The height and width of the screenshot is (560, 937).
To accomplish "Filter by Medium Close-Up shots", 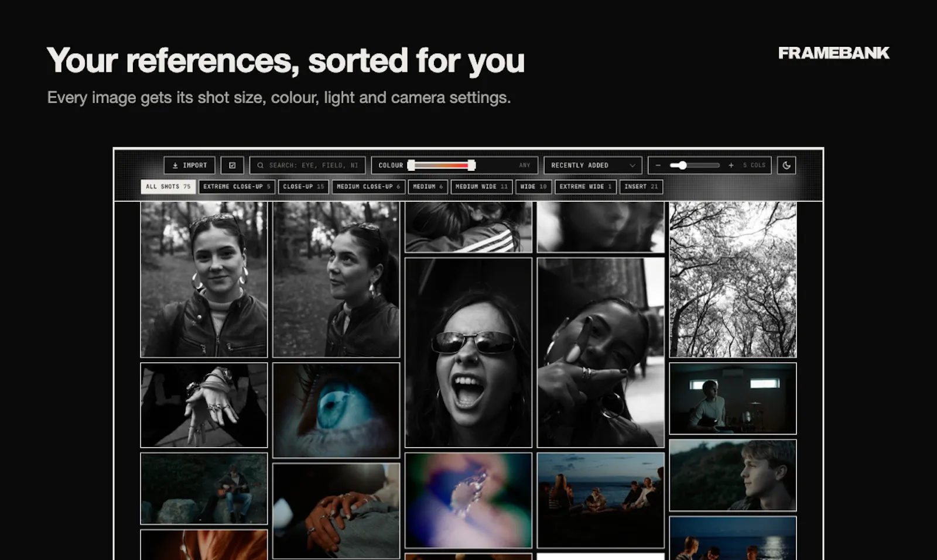I will pyautogui.click(x=368, y=187).
